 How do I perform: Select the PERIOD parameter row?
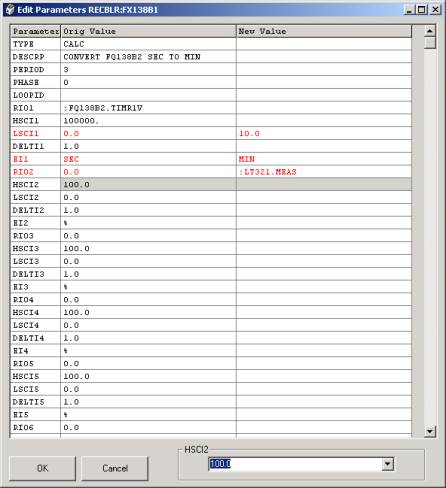tap(211, 69)
